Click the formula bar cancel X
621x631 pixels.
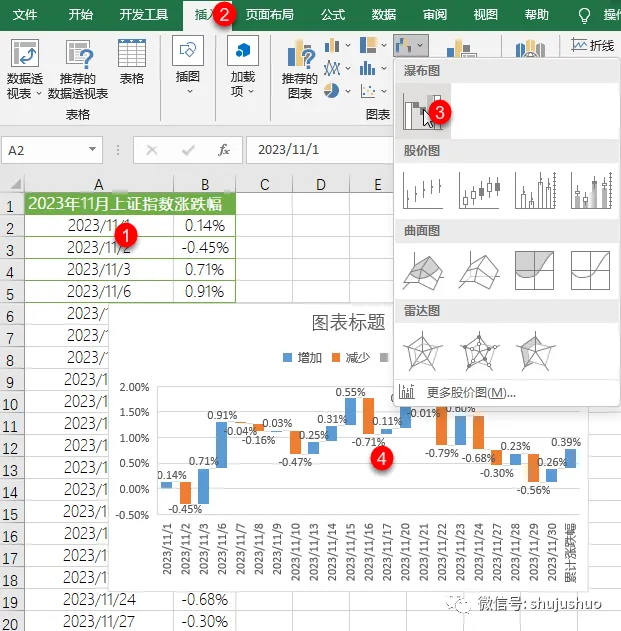coord(152,150)
